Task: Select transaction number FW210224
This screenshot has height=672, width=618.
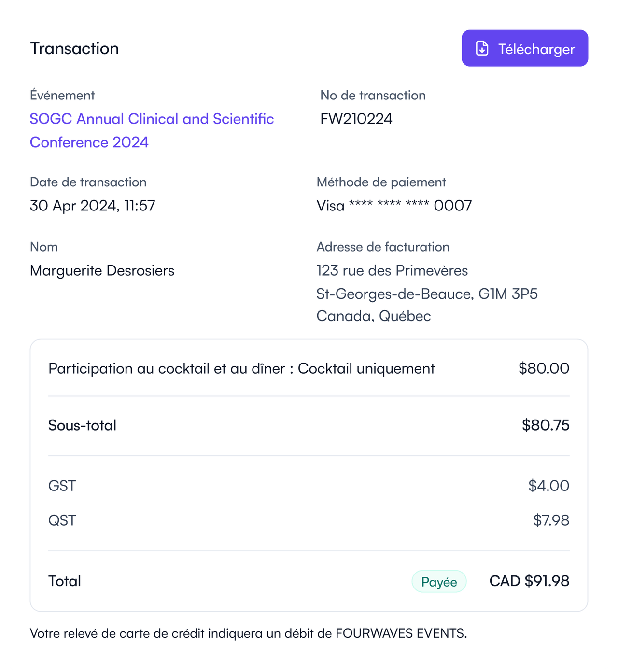Action: coord(356,119)
